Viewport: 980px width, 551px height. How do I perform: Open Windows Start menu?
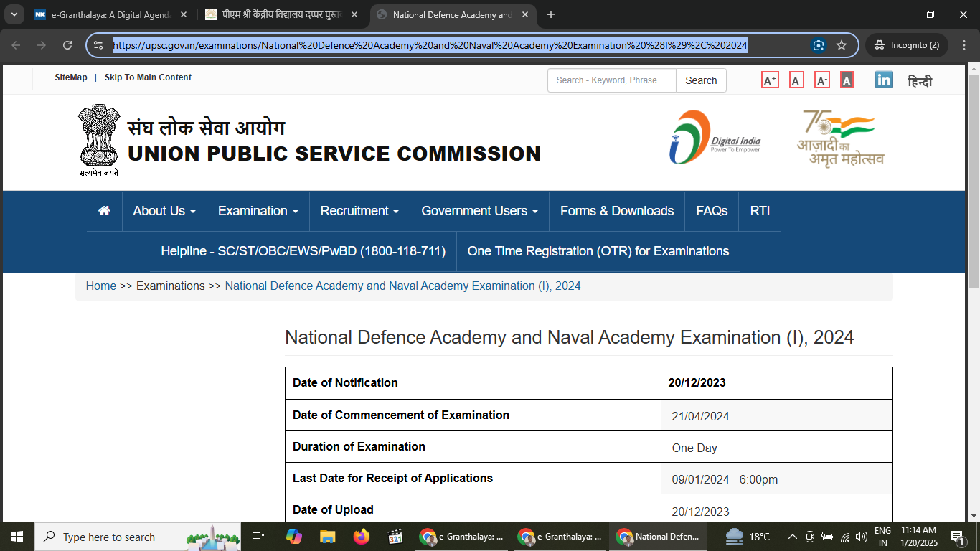click(x=17, y=537)
